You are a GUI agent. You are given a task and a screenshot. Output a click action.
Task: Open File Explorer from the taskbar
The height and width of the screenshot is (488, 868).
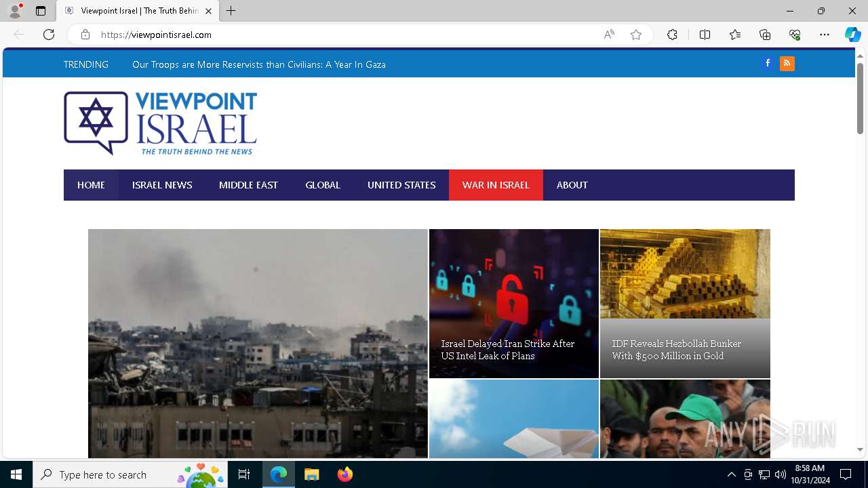[x=311, y=474]
